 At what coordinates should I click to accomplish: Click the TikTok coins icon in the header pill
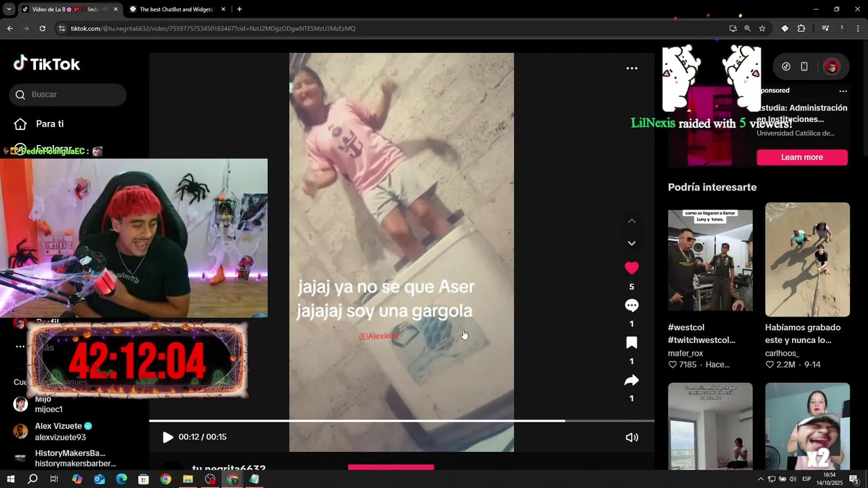coord(786,66)
